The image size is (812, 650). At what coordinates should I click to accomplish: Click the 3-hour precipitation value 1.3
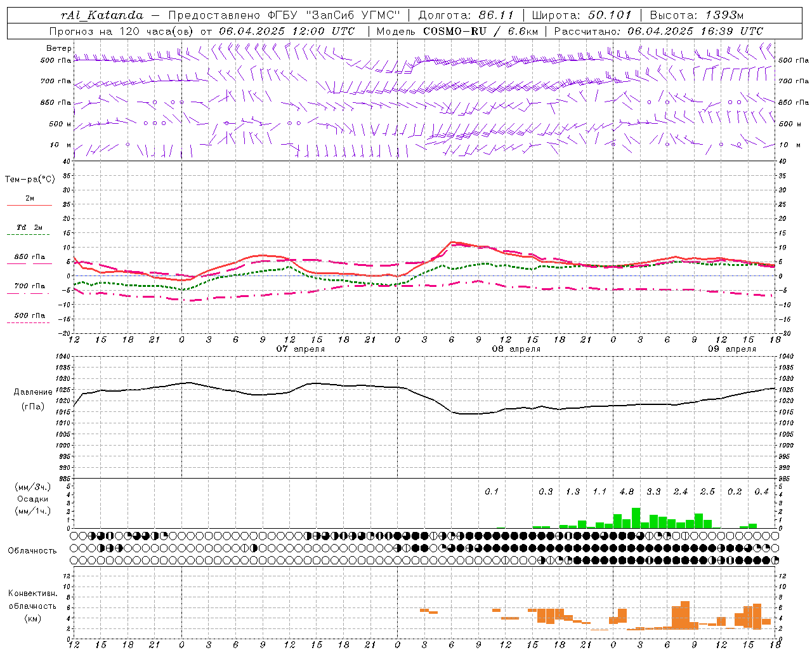click(573, 491)
